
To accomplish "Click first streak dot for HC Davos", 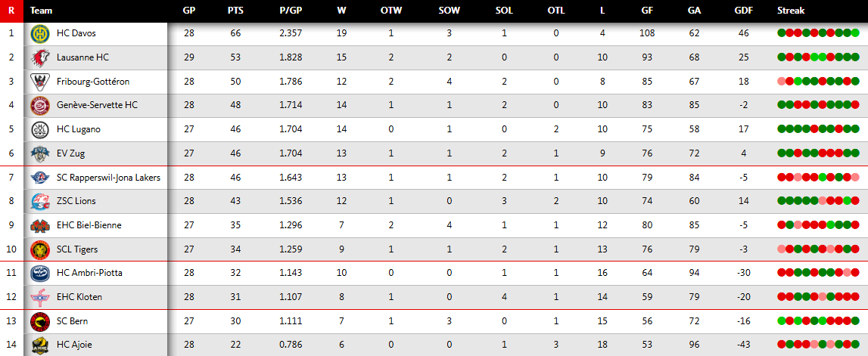I will [x=781, y=33].
